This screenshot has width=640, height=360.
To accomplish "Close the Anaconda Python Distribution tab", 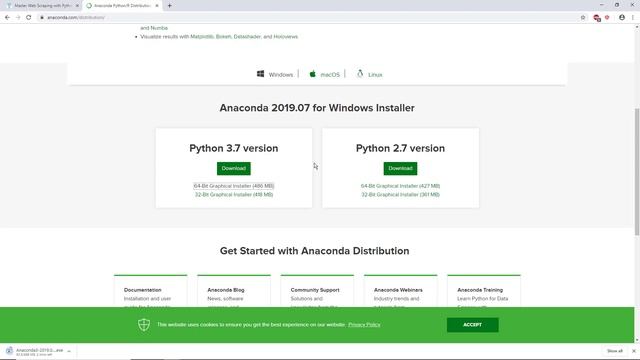I will pos(157,6).
